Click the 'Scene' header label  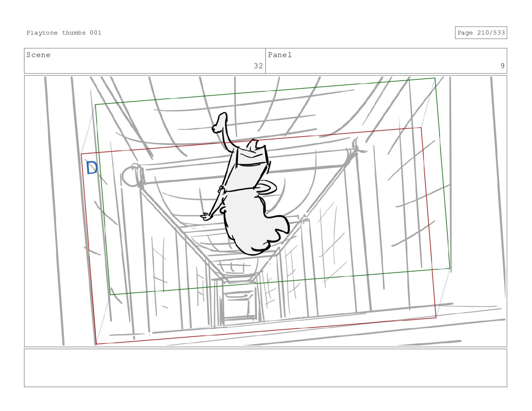38,55
